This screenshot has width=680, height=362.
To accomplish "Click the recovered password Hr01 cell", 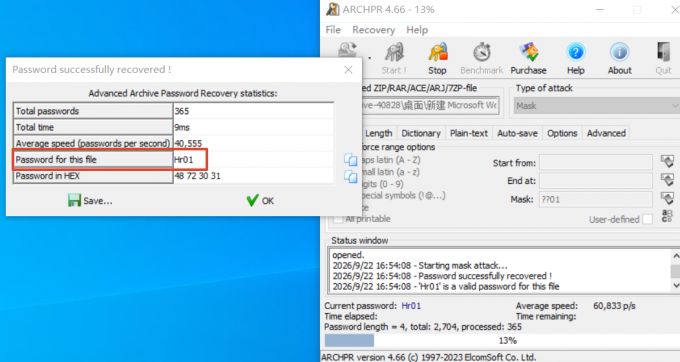I will point(253,160).
